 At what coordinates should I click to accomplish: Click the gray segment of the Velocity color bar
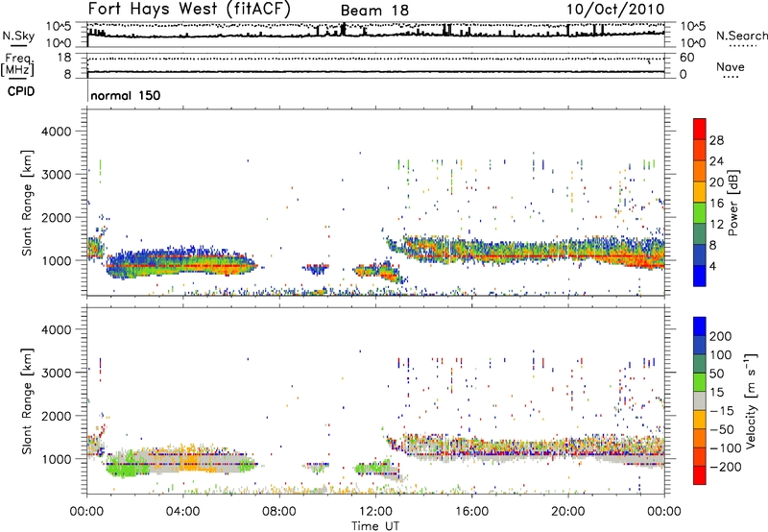click(x=700, y=401)
